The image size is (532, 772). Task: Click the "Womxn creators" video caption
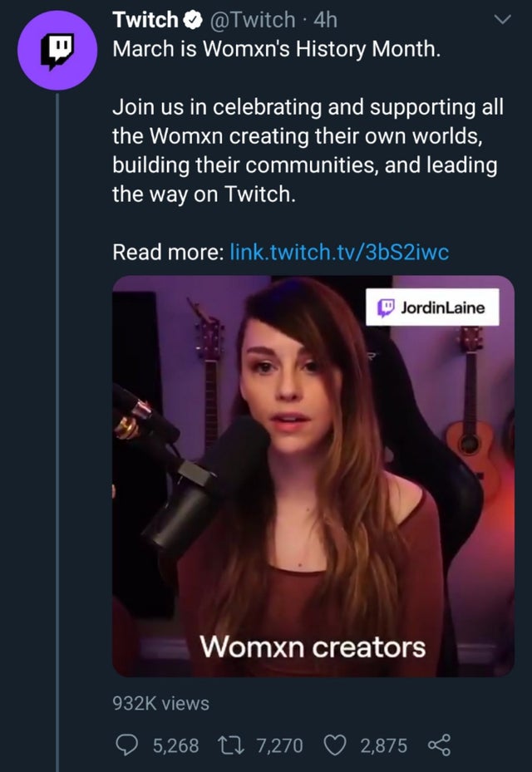[313, 645]
